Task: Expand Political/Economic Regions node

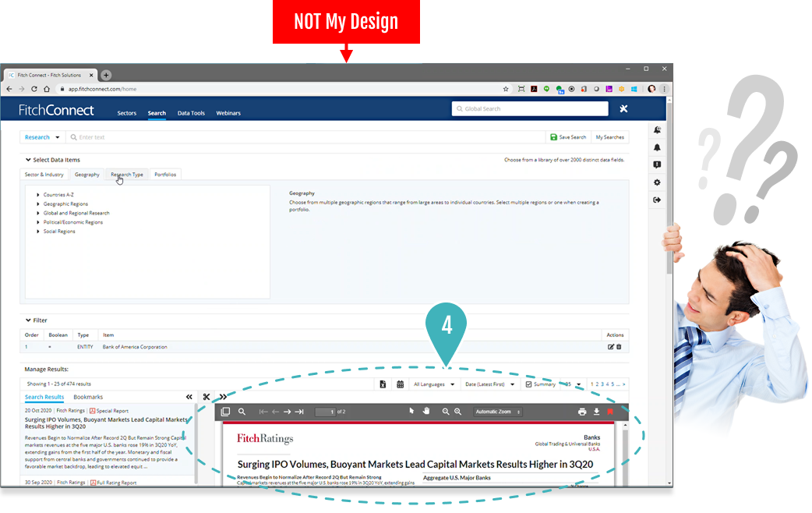Action: click(38, 223)
